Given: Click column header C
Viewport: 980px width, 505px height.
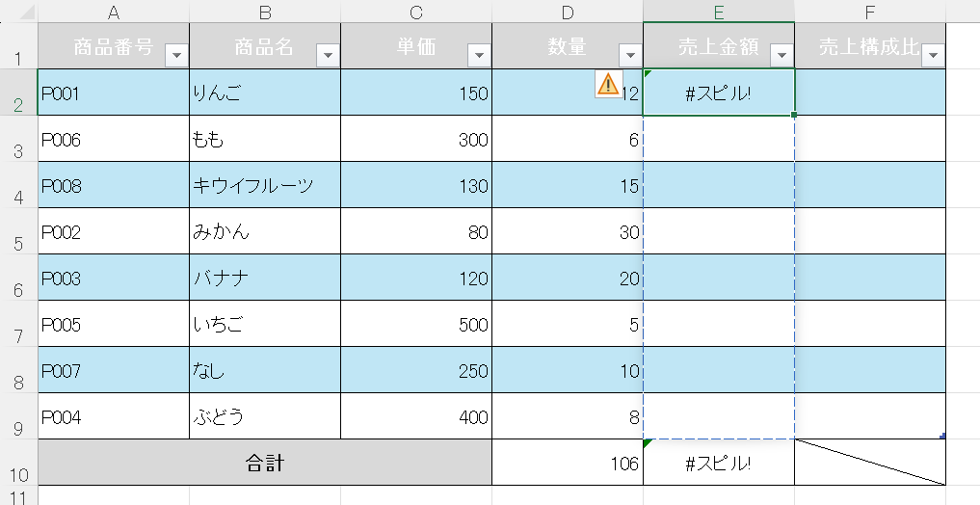Looking at the screenshot, I should tap(416, 12).
